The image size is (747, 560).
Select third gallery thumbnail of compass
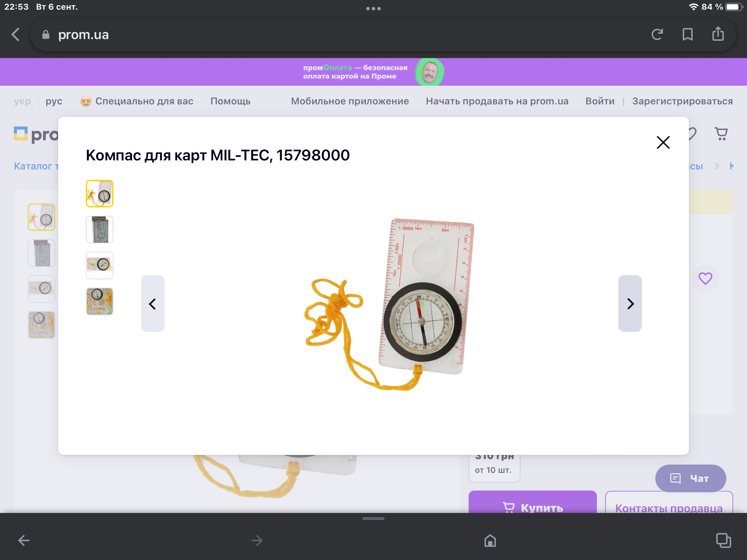click(x=100, y=265)
